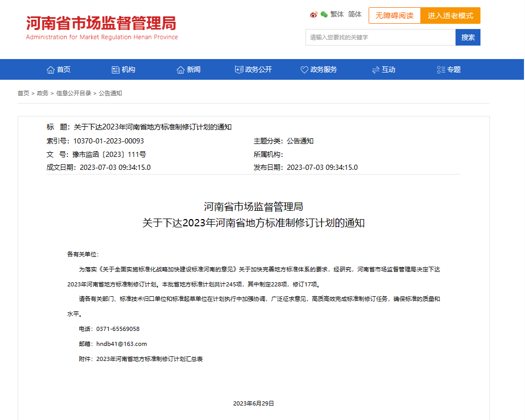Click the 机构 navigation icon
This screenshot has height=420, width=525.
click(115, 69)
